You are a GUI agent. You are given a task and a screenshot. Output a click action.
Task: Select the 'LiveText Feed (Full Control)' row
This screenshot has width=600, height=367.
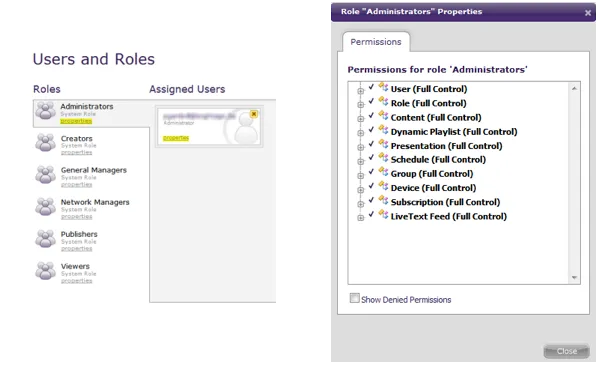(x=448, y=217)
